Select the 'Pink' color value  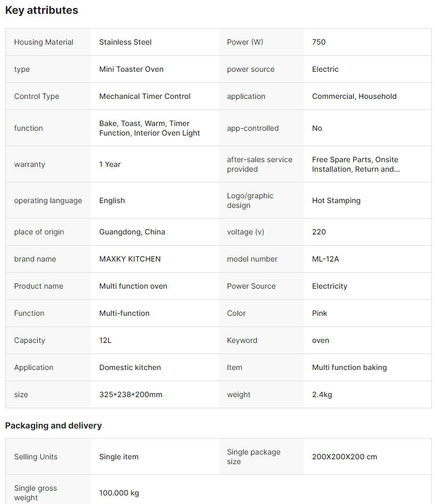[x=320, y=313]
